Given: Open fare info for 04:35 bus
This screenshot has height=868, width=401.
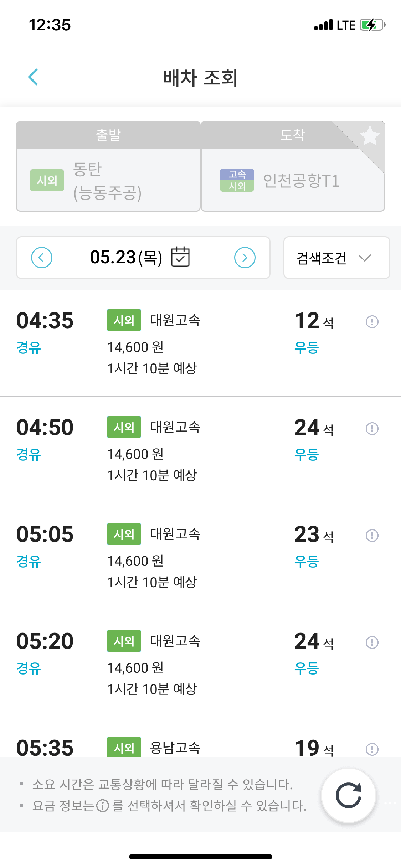Looking at the screenshot, I should coord(372,322).
